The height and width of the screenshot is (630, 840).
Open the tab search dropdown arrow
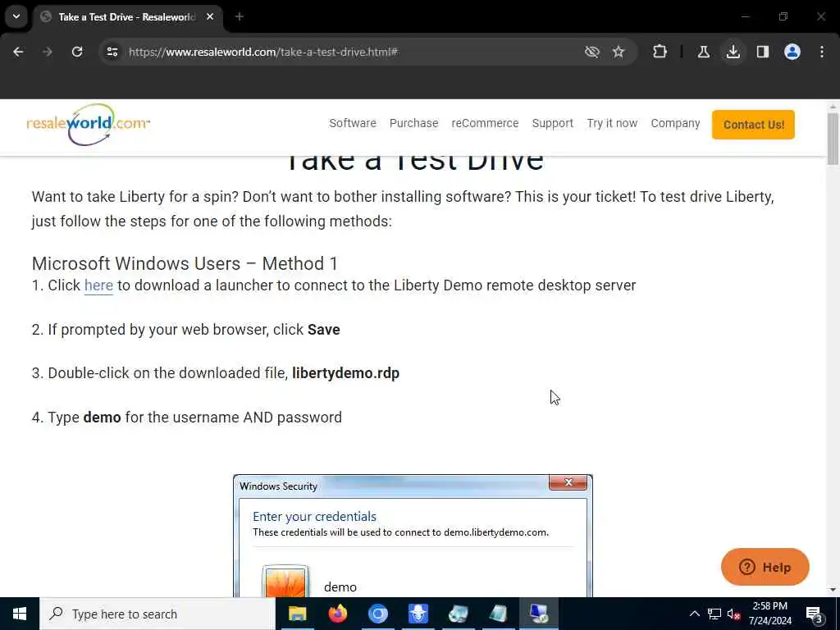point(16,16)
